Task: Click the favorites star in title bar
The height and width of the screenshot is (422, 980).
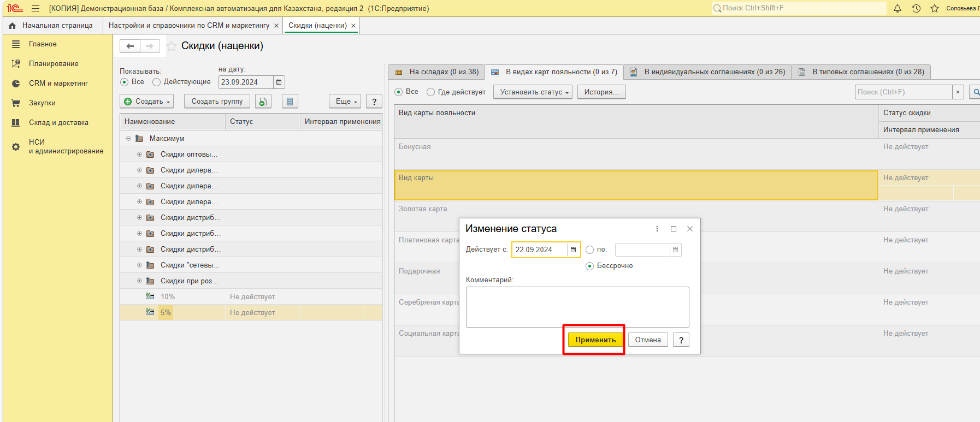Action: 935,8
